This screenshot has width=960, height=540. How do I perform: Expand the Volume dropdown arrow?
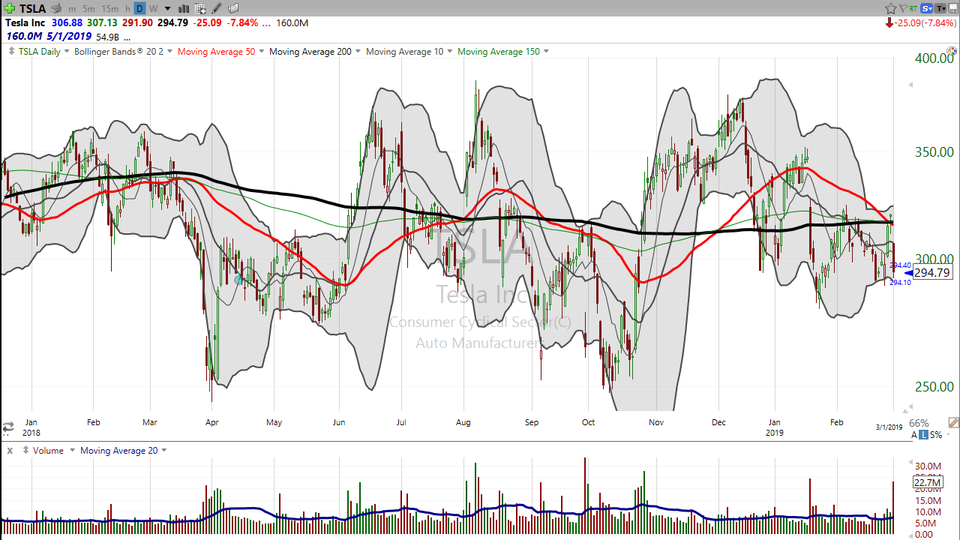72,451
